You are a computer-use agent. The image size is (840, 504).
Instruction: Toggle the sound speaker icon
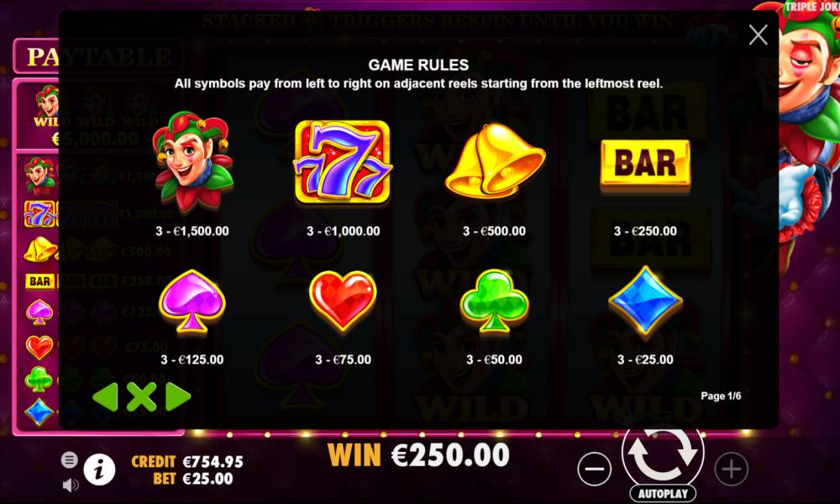click(71, 486)
